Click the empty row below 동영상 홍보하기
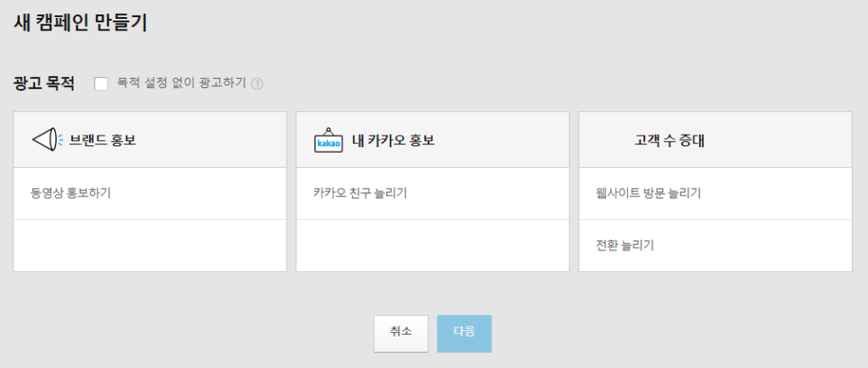Screen dimensions: 868x368 [150, 245]
